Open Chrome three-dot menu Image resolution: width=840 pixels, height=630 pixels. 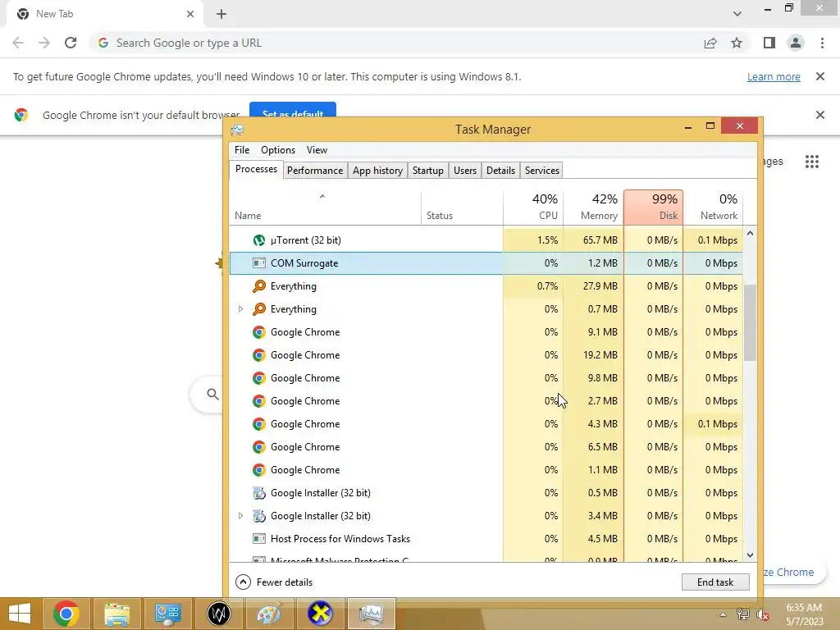click(x=822, y=43)
